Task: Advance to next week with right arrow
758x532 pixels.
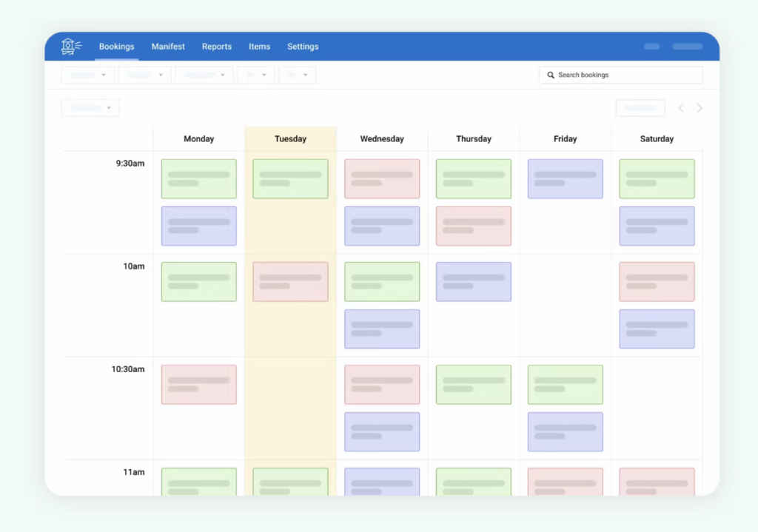Action: 700,108
